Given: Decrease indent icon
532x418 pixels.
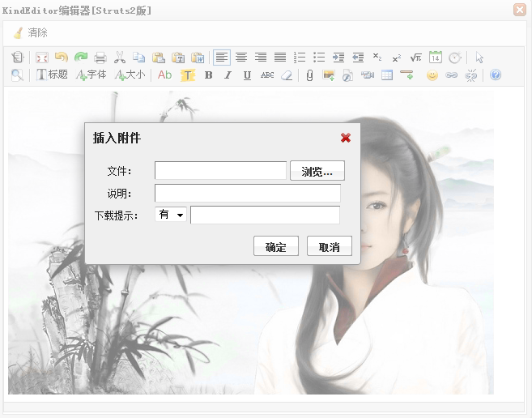Looking at the screenshot, I should pos(358,57).
